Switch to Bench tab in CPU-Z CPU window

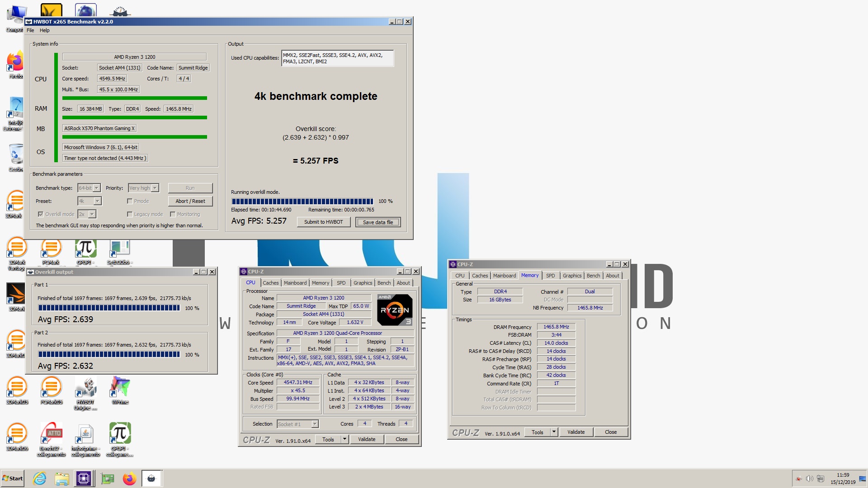coord(384,283)
